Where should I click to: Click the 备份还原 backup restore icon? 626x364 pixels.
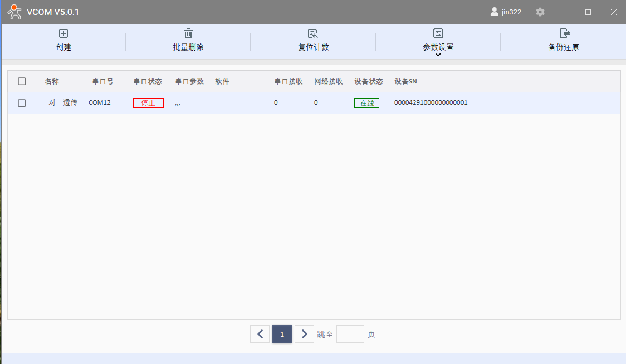point(564,33)
